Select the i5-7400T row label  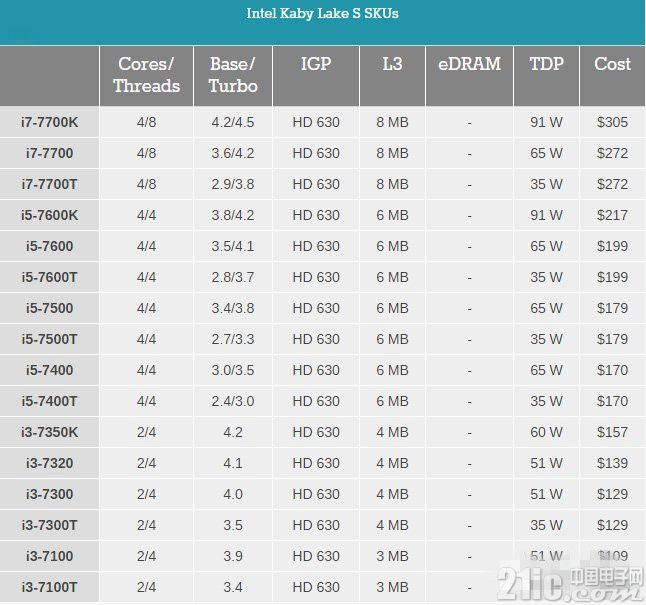(x=49, y=401)
